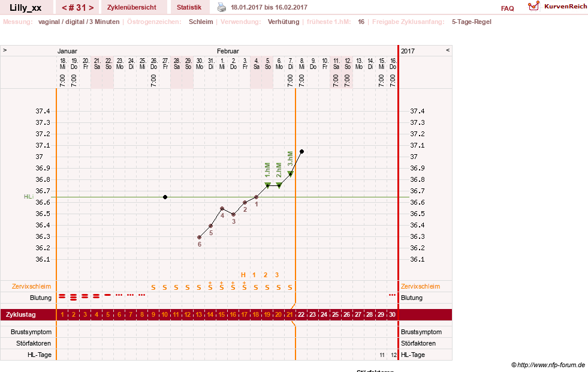Screen dimensions: 588x372
Task: Click the excluded temperature point on 27. Fr
Action: click(x=165, y=197)
